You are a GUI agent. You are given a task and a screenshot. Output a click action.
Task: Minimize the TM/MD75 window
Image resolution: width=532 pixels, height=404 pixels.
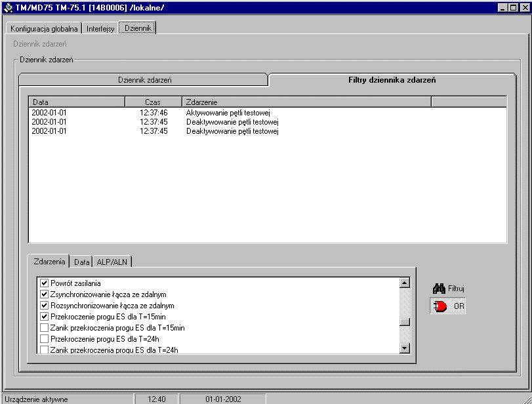tap(503, 7)
